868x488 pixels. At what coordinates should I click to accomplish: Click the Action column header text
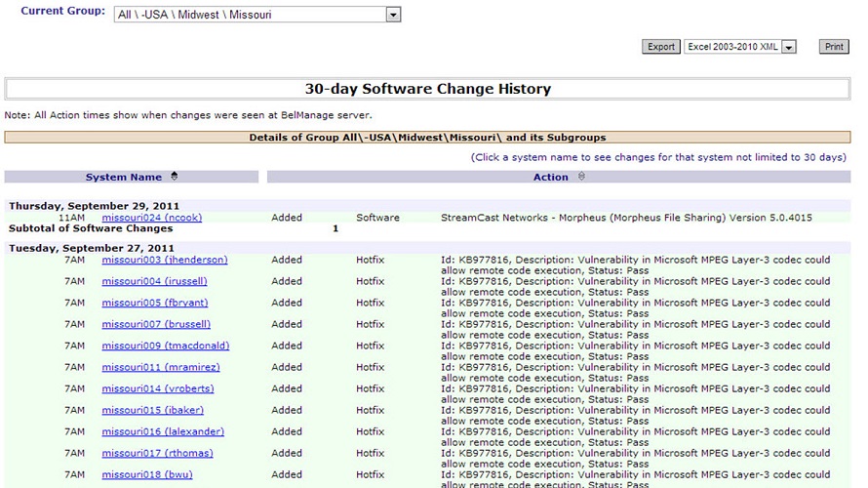550,177
